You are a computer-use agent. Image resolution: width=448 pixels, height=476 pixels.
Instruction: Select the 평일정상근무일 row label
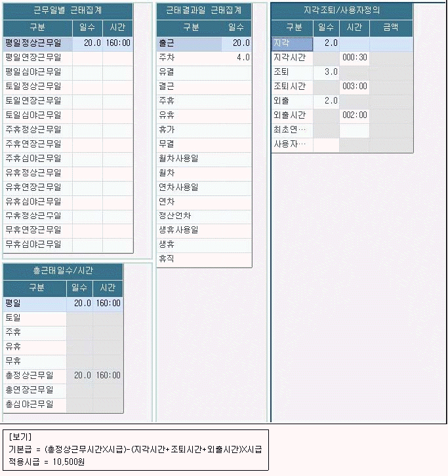(x=33, y=43)
